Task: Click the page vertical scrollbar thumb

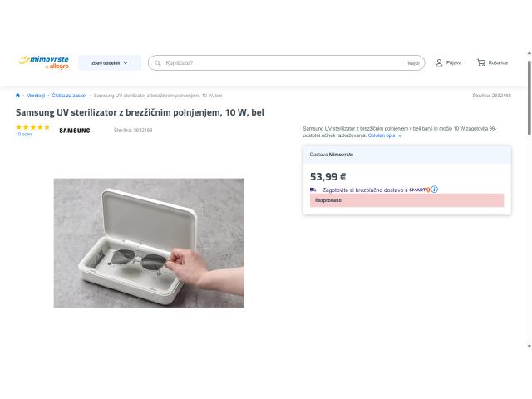Action: 530,98
